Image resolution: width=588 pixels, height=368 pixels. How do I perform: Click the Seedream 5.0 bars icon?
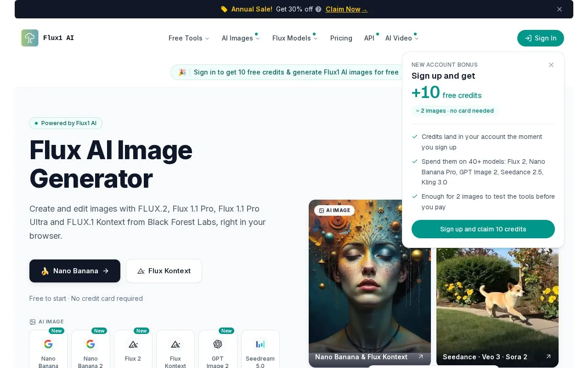[x=260, y=344]
